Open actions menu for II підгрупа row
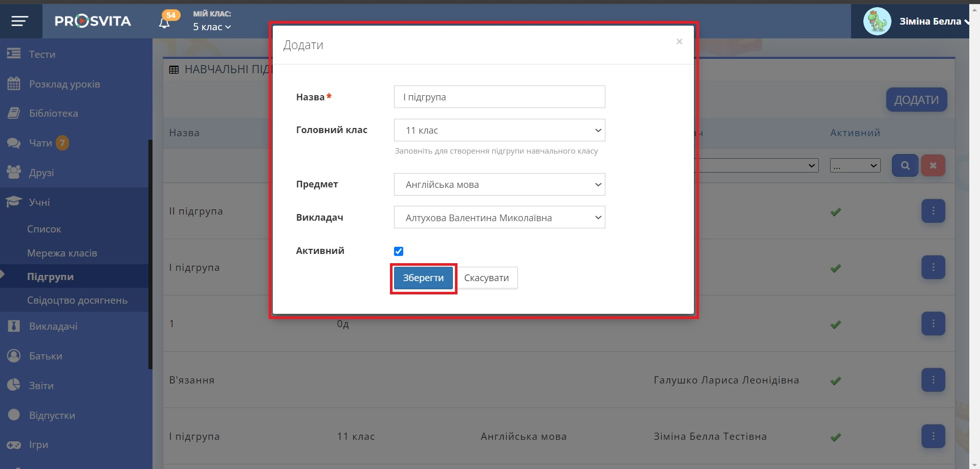 tap(933, 211)
